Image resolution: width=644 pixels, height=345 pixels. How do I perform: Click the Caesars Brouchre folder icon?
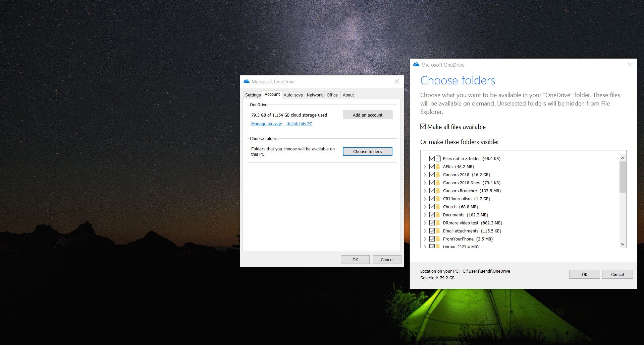(438, 191)
